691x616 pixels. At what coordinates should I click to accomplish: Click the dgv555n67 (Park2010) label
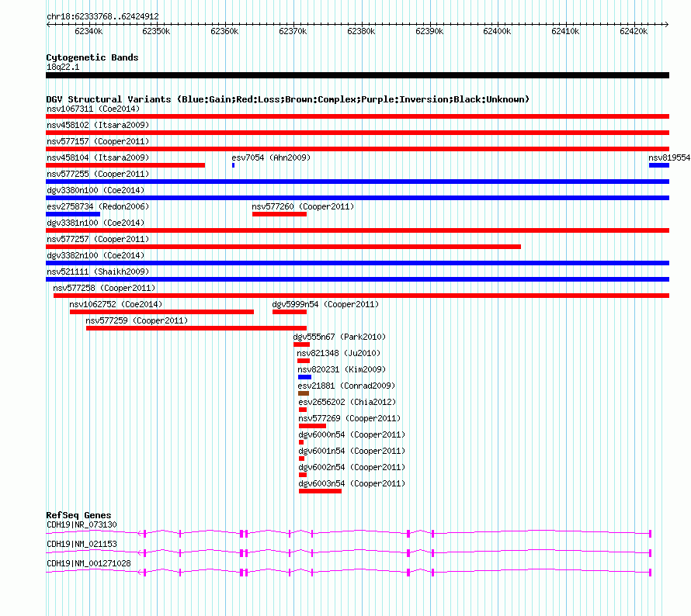point(339,337)
